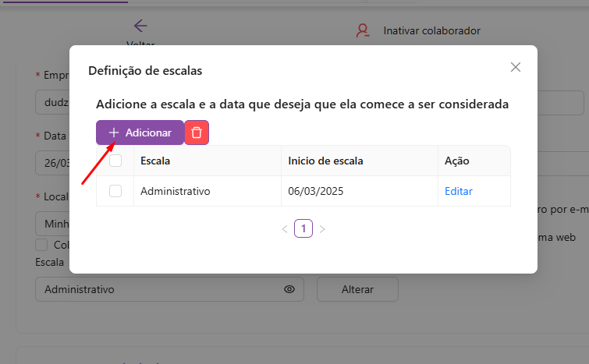Click the Inativar colaborador user icon
This screenshot has height=364, width=589.
[363, 30]
